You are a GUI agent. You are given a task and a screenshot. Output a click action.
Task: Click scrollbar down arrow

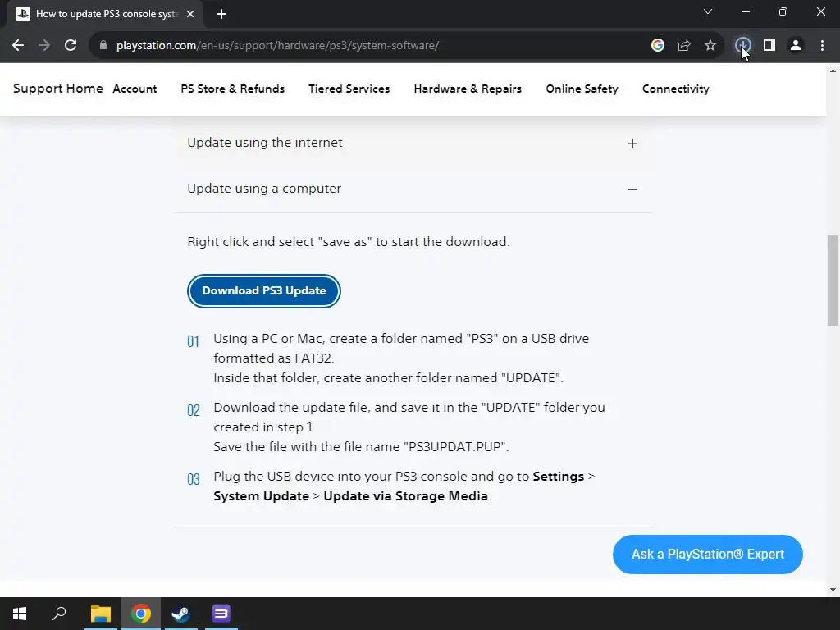[x=833, y=590]
